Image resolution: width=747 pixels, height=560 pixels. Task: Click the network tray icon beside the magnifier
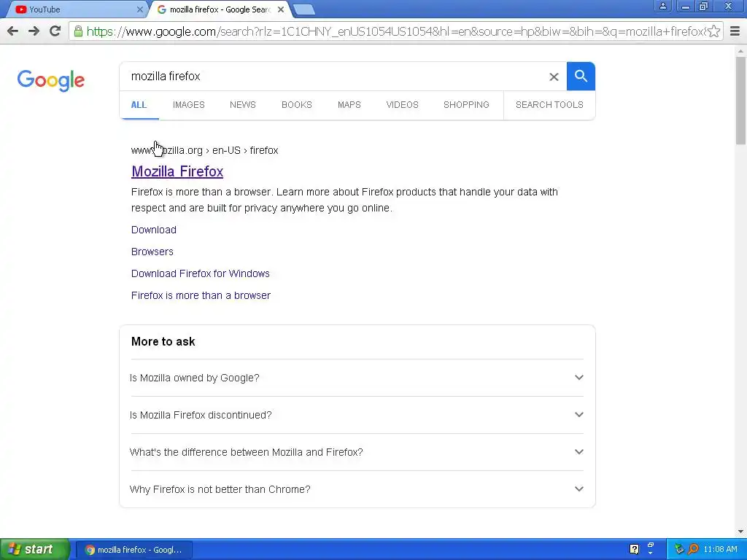click(x=679, y=549)
